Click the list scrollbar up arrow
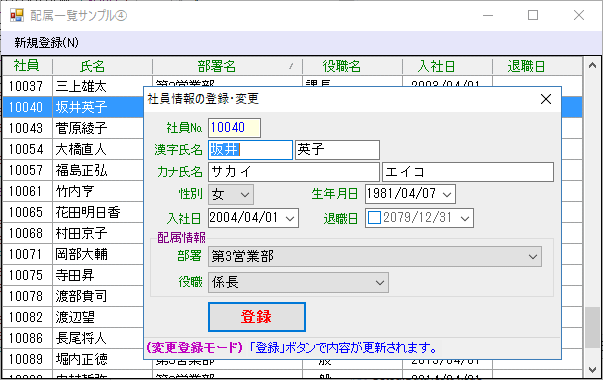Viewport: 603px width, 380px height. pos(592,65)
